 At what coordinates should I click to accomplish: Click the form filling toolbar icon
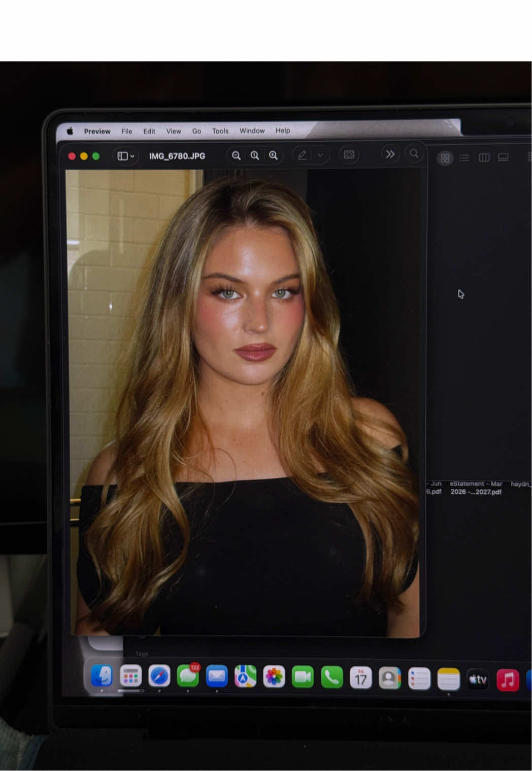tap(349, 155)
